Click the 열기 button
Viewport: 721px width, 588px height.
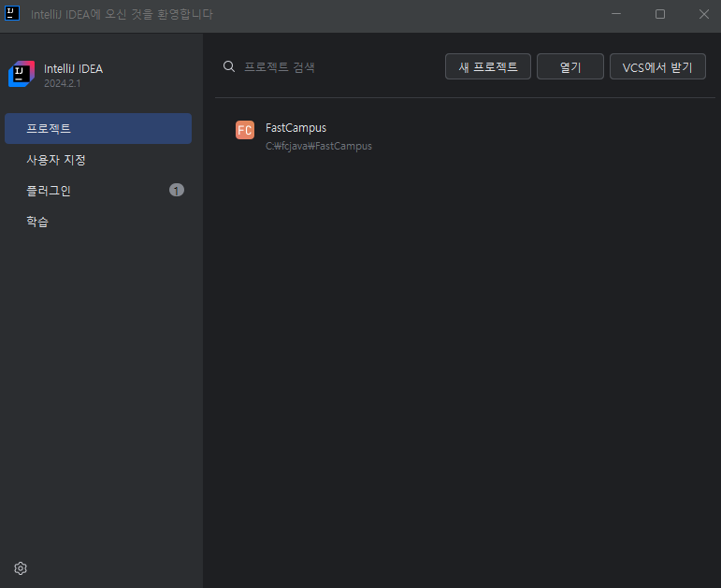(570, 66)
